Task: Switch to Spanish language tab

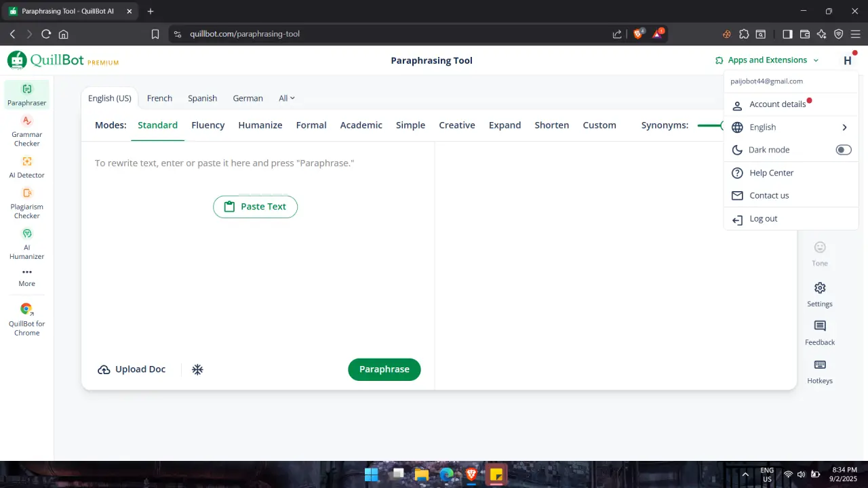Action: 202,98
